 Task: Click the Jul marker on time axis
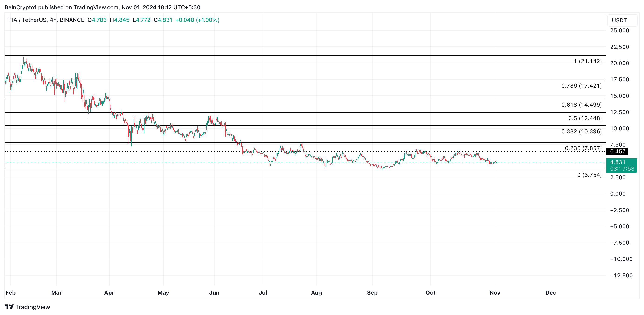263,292
